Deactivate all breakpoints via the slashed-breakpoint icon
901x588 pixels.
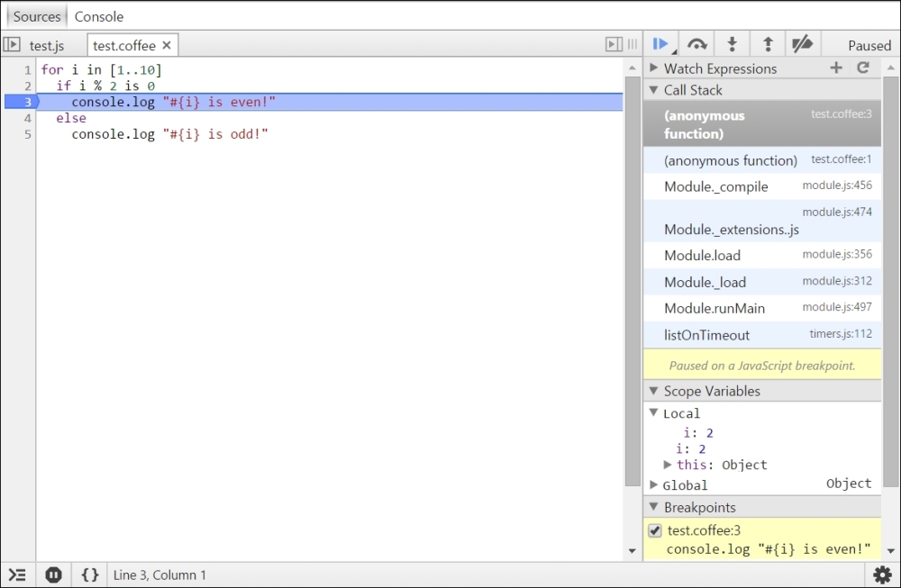[803, 42]
